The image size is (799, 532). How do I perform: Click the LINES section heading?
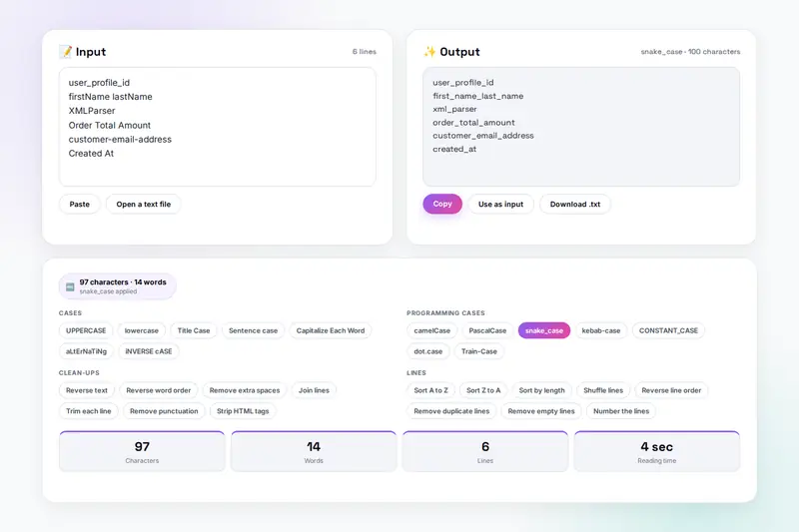tap(416, 372)
